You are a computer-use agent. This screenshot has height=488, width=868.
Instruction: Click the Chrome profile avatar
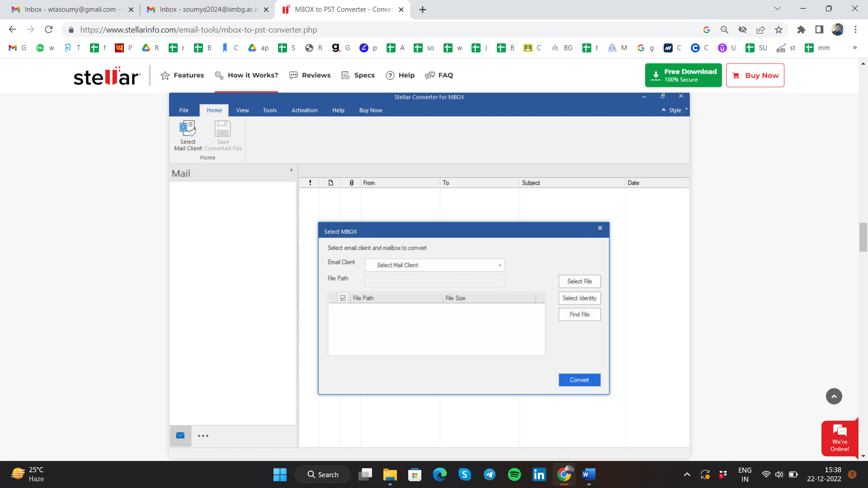(837, 30)
